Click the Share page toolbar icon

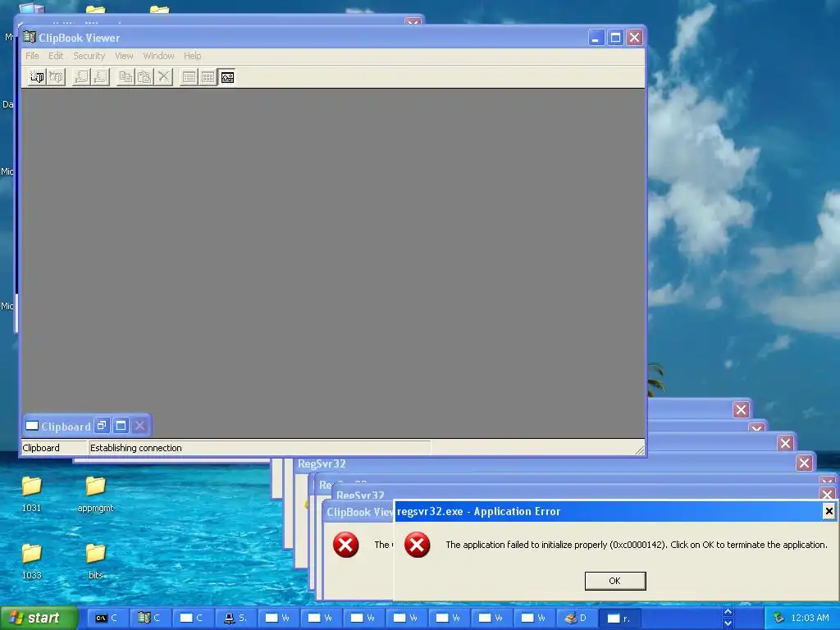81,77
